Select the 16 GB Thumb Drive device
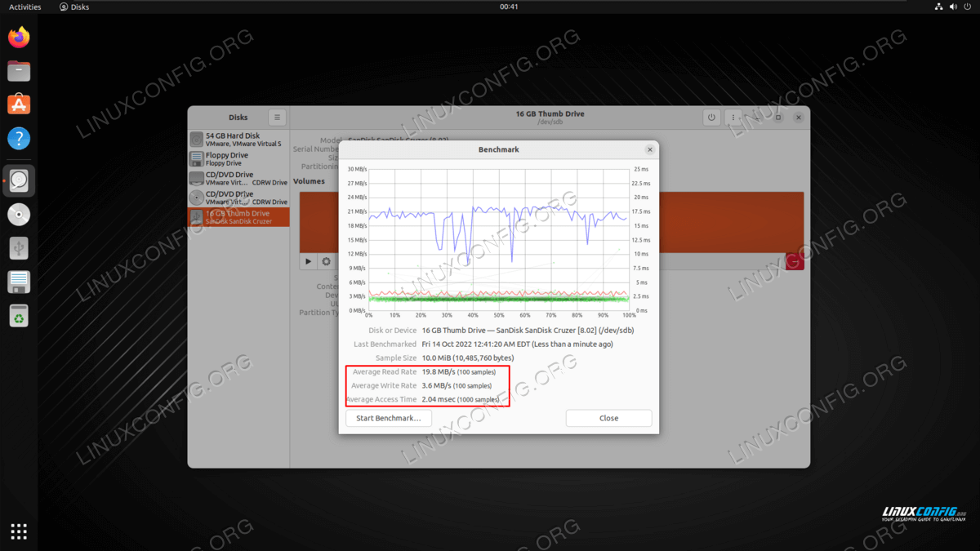This screenshot has width=980, height=551. (238, 217)
